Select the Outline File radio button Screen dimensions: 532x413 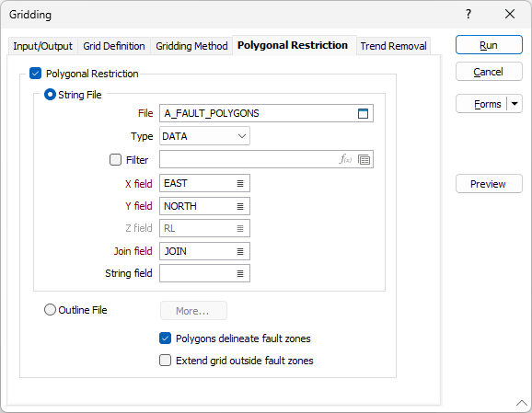[x=51, y=310]
